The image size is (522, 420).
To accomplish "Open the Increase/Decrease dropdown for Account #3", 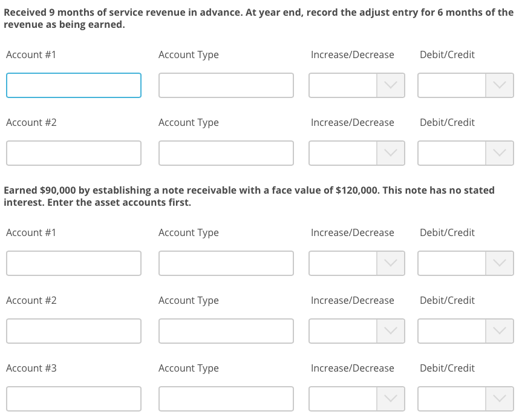I will point(356,399).
